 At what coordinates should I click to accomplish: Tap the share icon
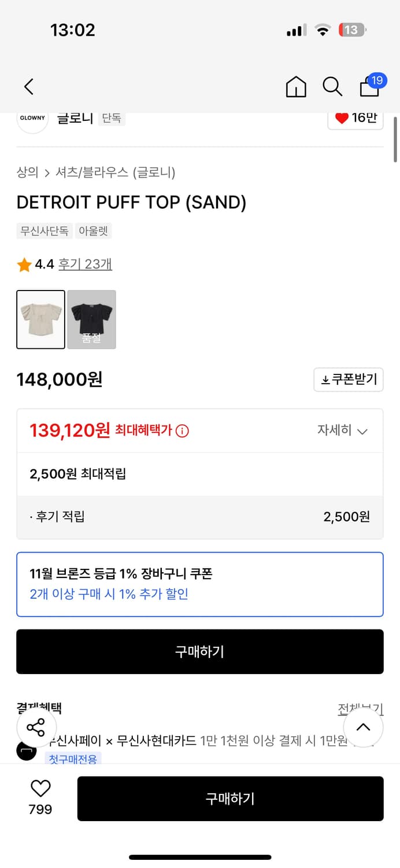coord(36,727)
